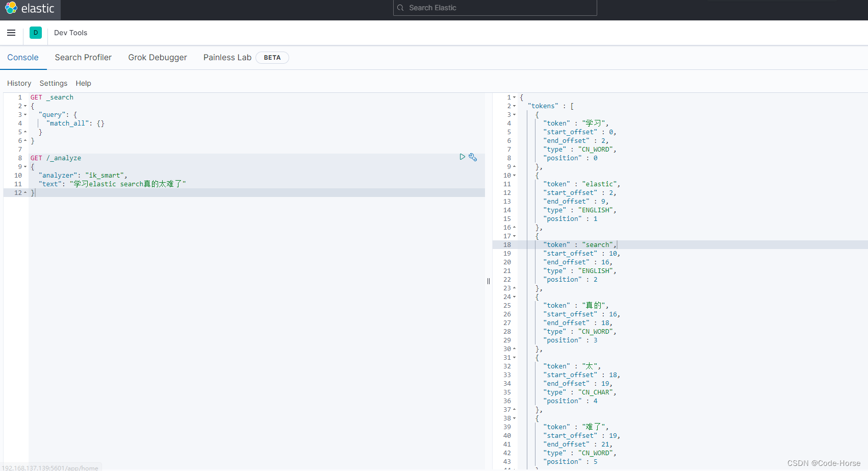This screenshot has height=471, width=868.
Task: Open the Painless Lab tab
Action: click(227, 58)
